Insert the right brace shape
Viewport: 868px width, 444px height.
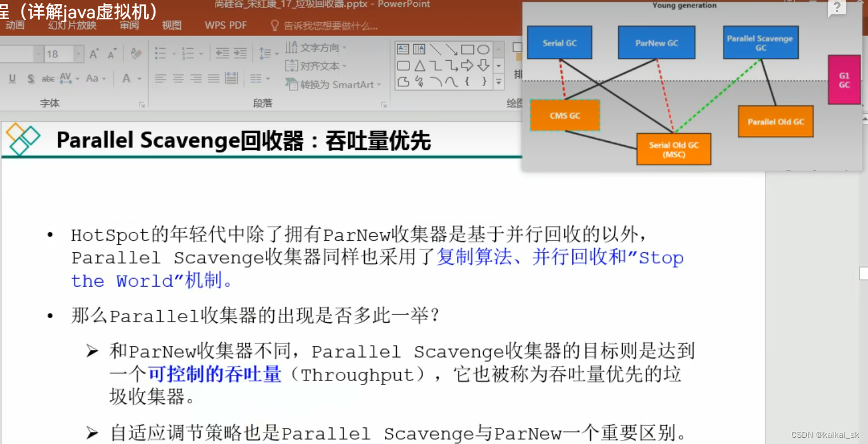coord(483,82)
